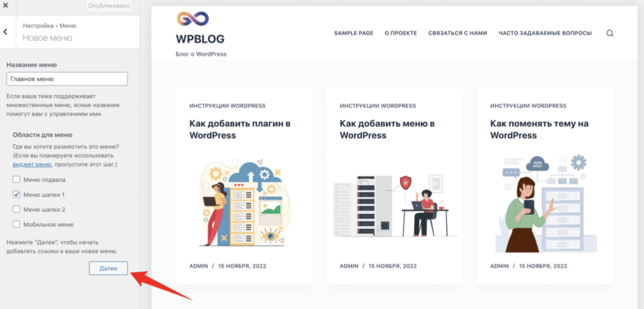Click the Далее button
The width and height of the screenshot is (644, 309).
(108, 268)
